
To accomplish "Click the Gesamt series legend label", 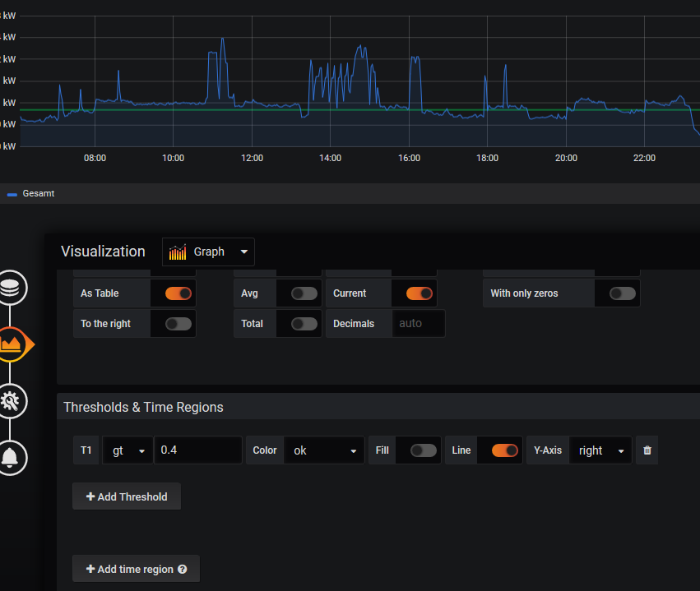I will [39, 194].
